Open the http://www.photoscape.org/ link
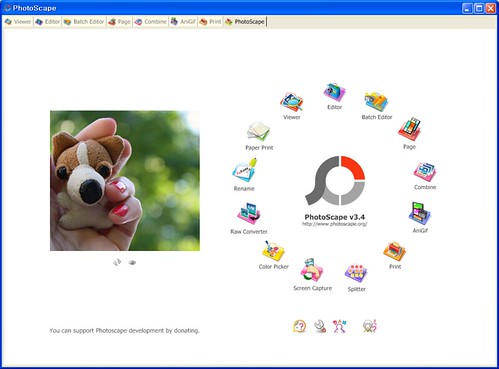 click(335, 224)
